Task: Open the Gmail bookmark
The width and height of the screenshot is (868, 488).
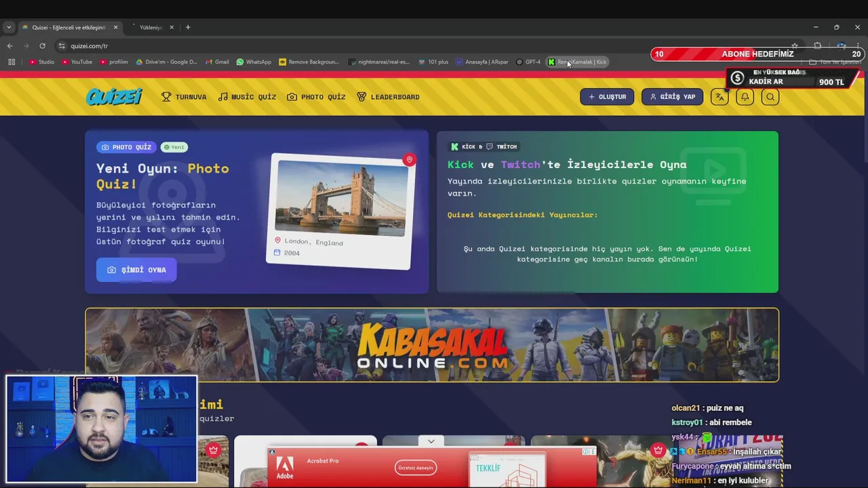Action: [x=217, y=62]
